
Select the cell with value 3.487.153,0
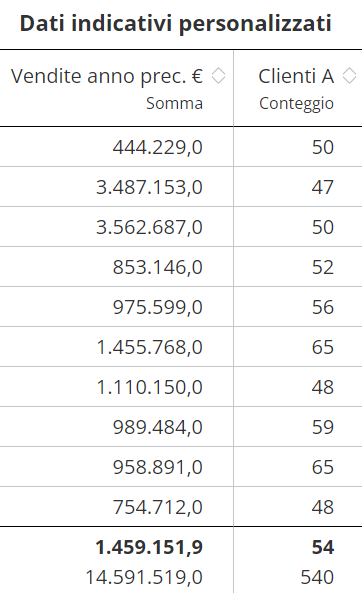149,187
